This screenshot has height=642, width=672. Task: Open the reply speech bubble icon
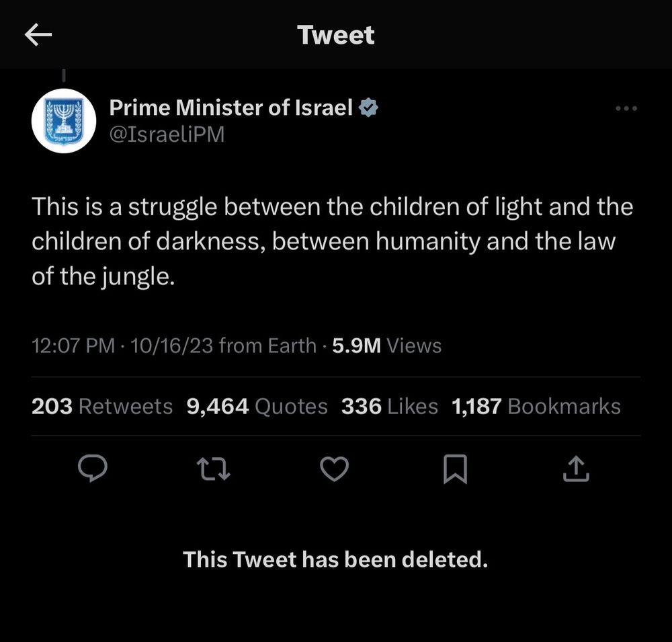pyautogui.click(x=93, y=469)
